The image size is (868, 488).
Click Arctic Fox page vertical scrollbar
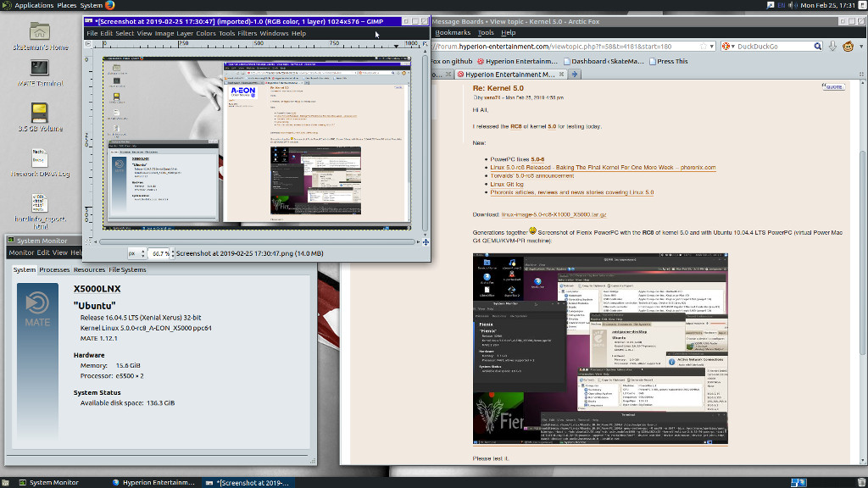click(x=863, y=253)
